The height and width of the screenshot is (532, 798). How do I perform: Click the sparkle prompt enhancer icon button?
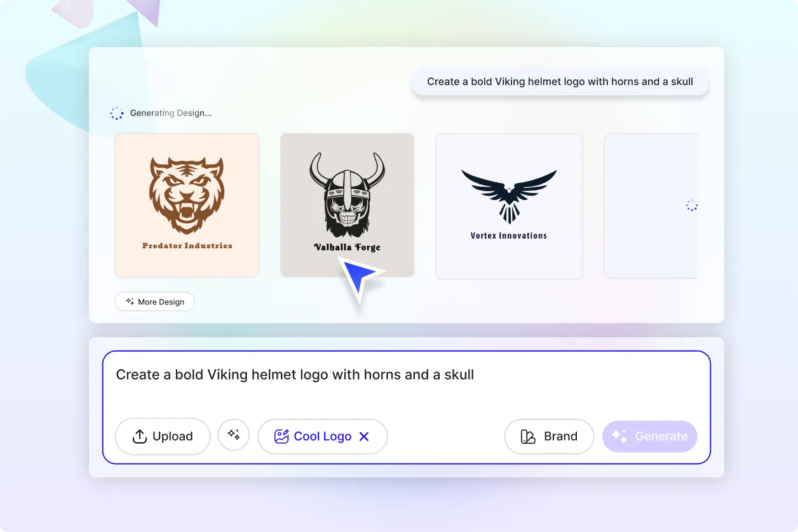(234, 435)
